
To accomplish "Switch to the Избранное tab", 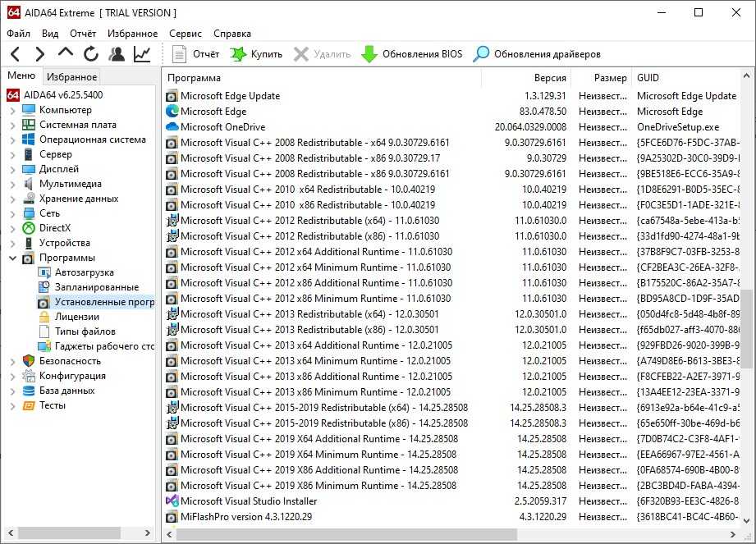I will point(71,77).
